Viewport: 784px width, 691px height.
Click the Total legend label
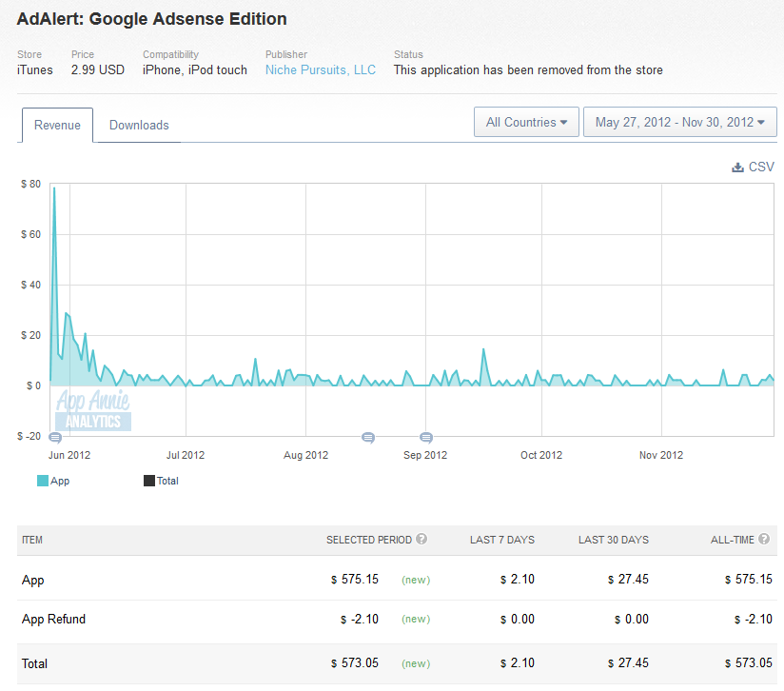pos(167,481)
